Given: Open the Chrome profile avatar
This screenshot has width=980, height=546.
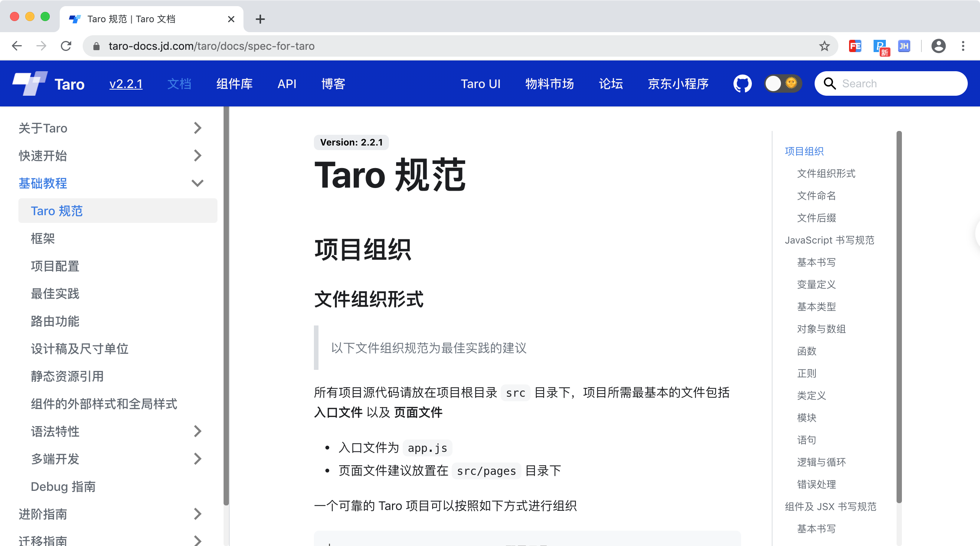Looking at the screenshot, I should (938, 46).
